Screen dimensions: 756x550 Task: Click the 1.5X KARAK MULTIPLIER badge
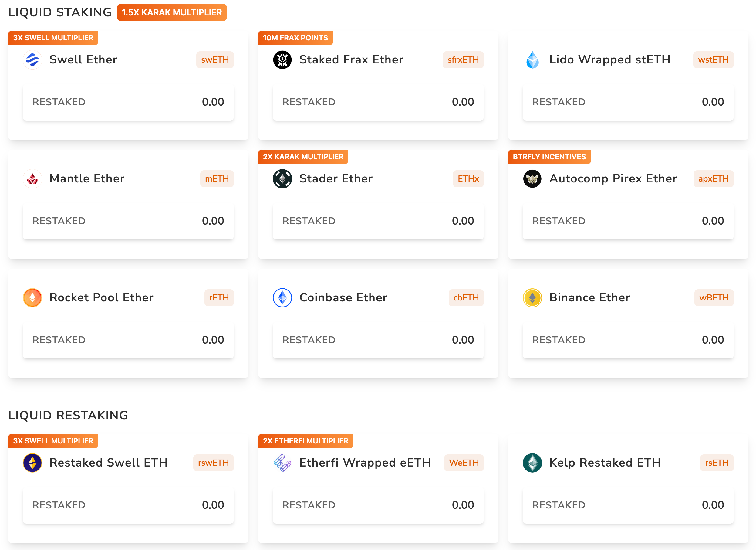coord(172,13)
